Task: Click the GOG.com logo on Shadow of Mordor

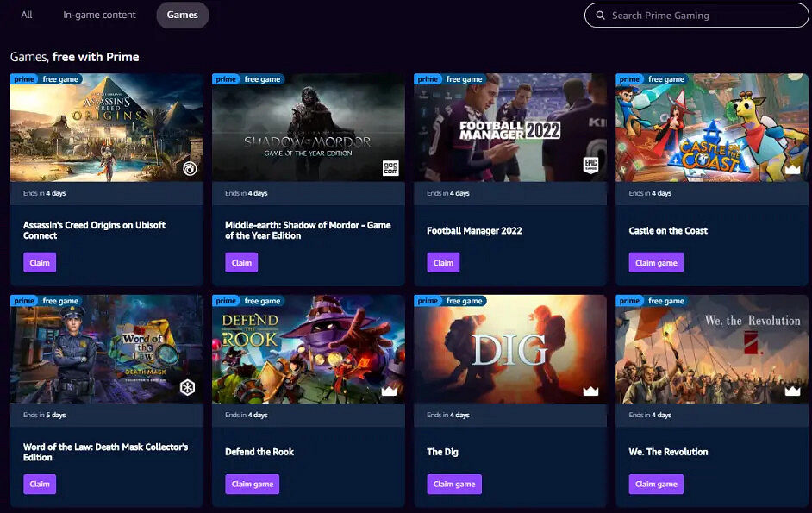Action: click(x=390, y=168)
